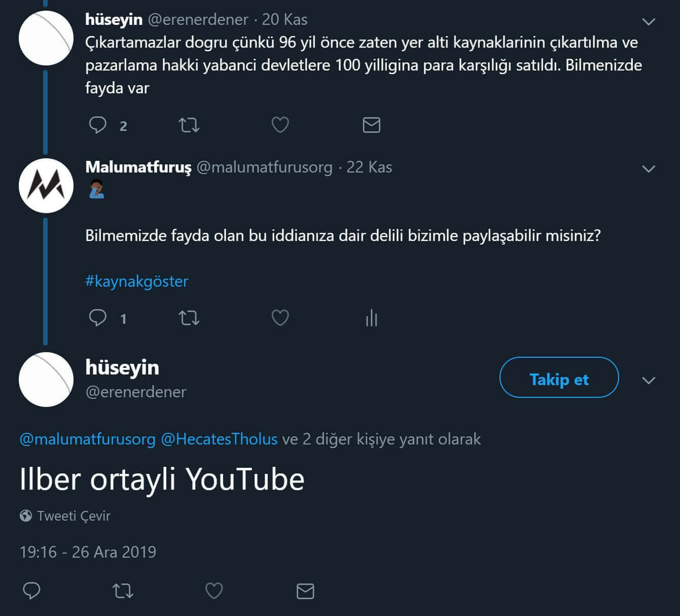
Task: Send hüseyin's first tweet via direct message
Action: tap(371, 125)
